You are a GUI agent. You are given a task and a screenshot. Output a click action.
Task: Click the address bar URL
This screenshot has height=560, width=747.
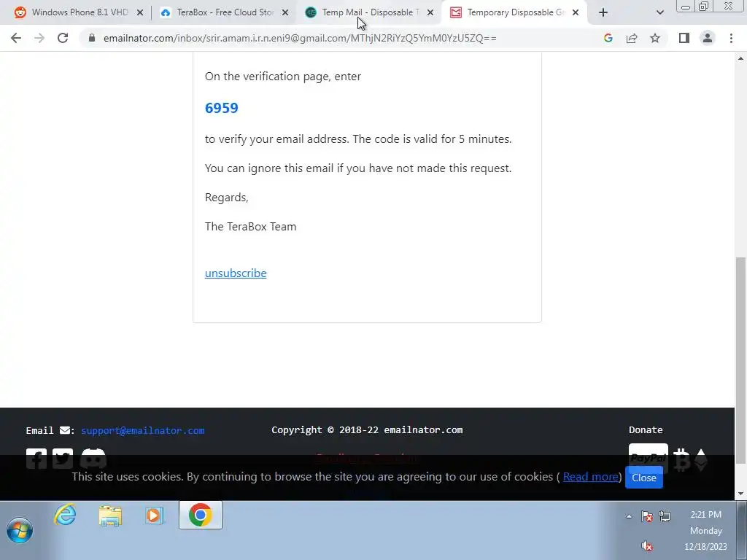300,38
